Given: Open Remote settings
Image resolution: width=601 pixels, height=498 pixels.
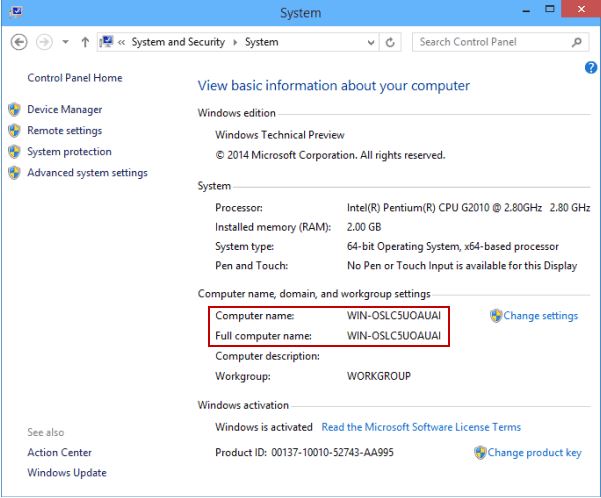Looking at the screenshot, I should (65, 131).
